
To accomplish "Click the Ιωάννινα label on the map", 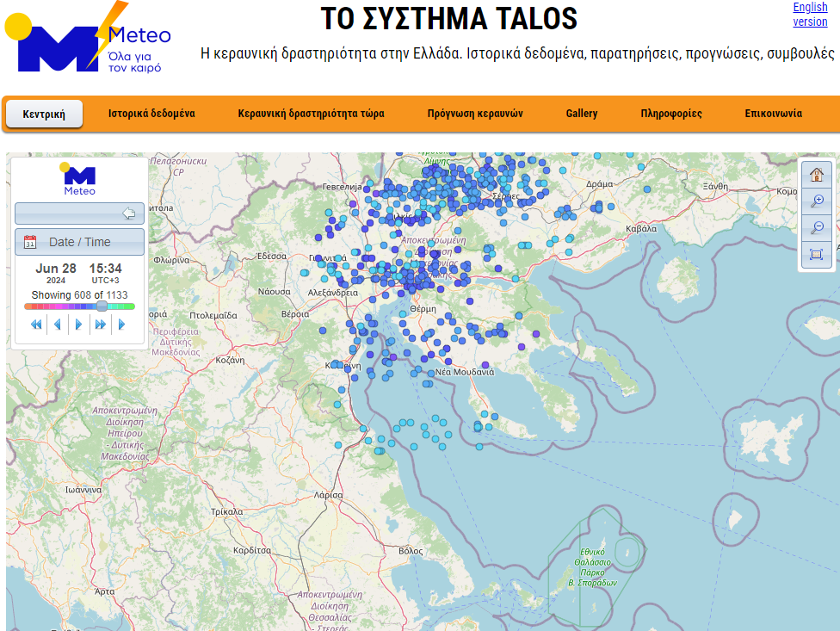I will click(83, 490).
